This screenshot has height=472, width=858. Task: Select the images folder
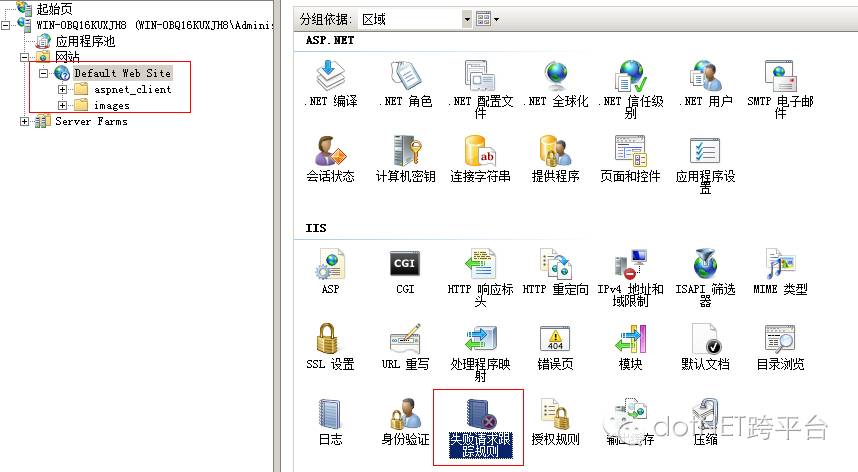[112, 105]
